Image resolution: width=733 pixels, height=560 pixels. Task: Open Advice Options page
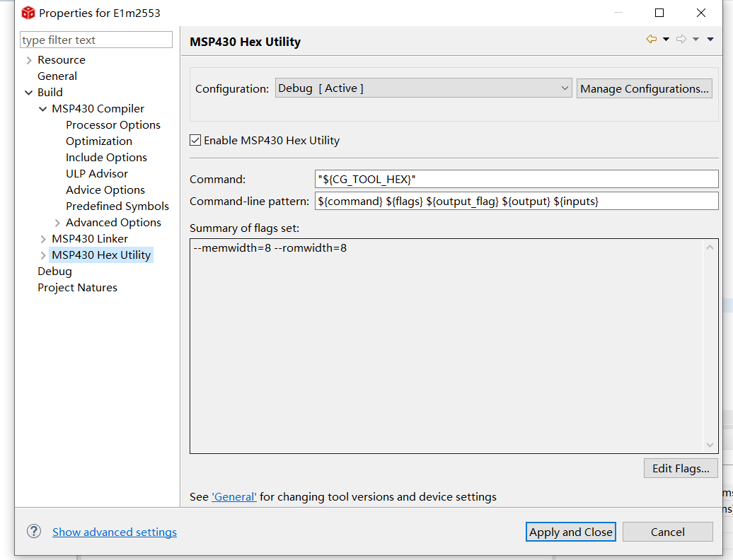click(x=105, y=189)
